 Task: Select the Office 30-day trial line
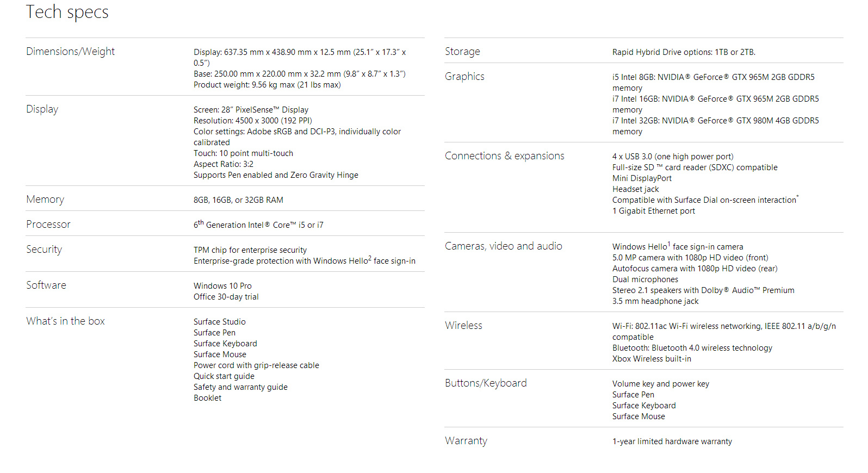[226, 297]
